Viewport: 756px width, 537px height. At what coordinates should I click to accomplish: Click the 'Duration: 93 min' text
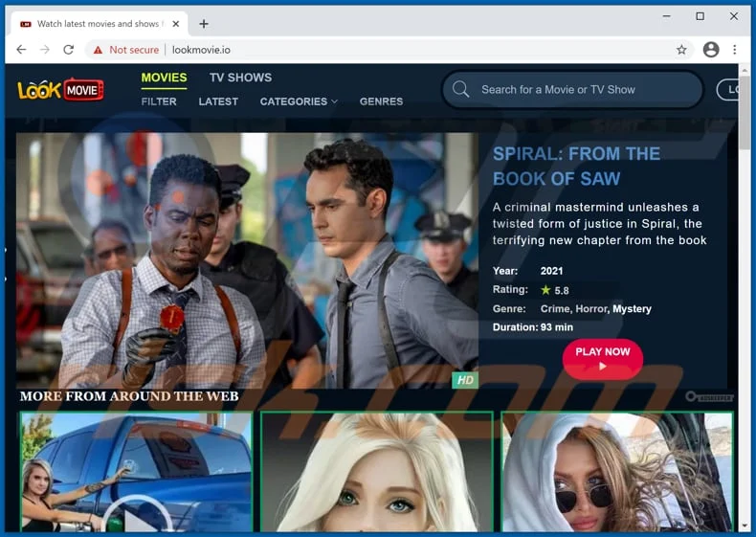click(533, 327)
